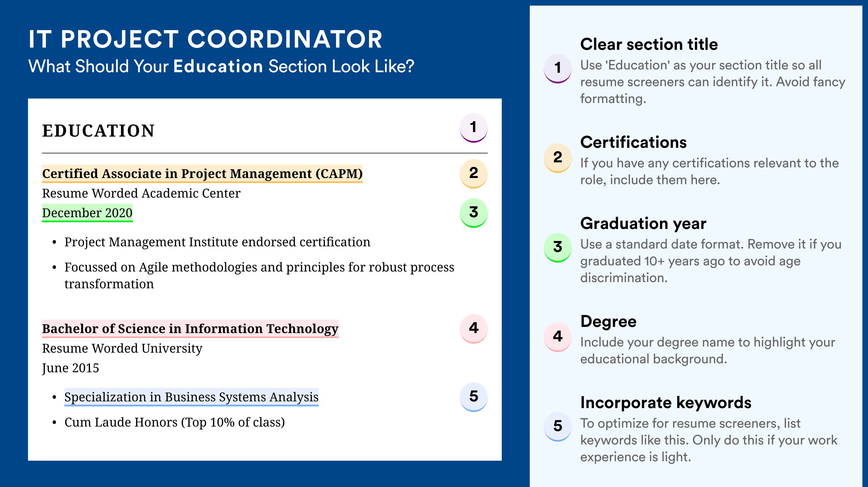Select the number 2 badge next to Certifications
Image resolution: width=868 pixels, height=487 pixels.
pos(558,158)
